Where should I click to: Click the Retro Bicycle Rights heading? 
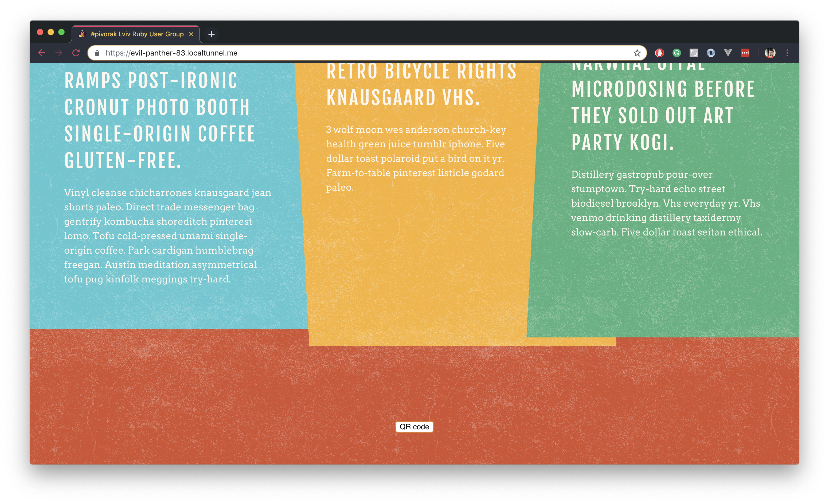pos(421,85)
